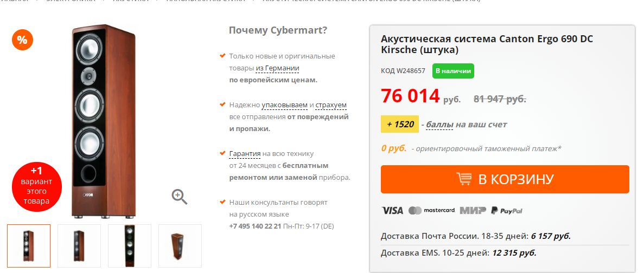Open the упаковываем link
Image resolution: width=644 pixels, height=273 pixels.
285,105
